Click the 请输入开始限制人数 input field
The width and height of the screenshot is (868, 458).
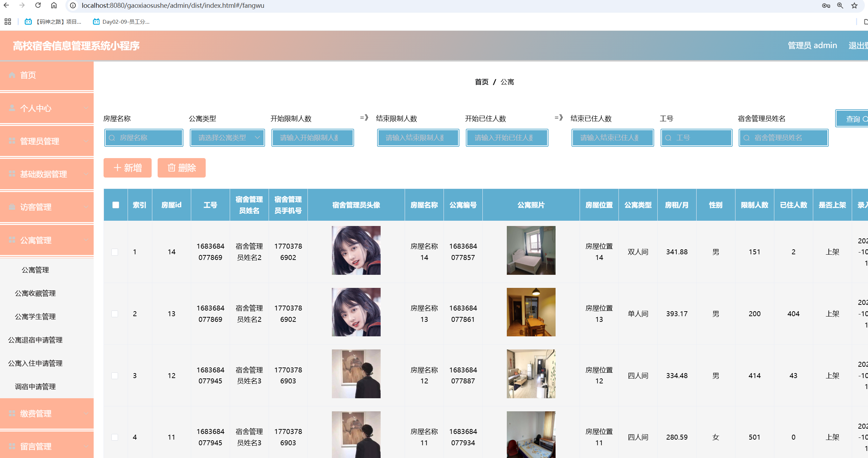(x=313, y=138)
